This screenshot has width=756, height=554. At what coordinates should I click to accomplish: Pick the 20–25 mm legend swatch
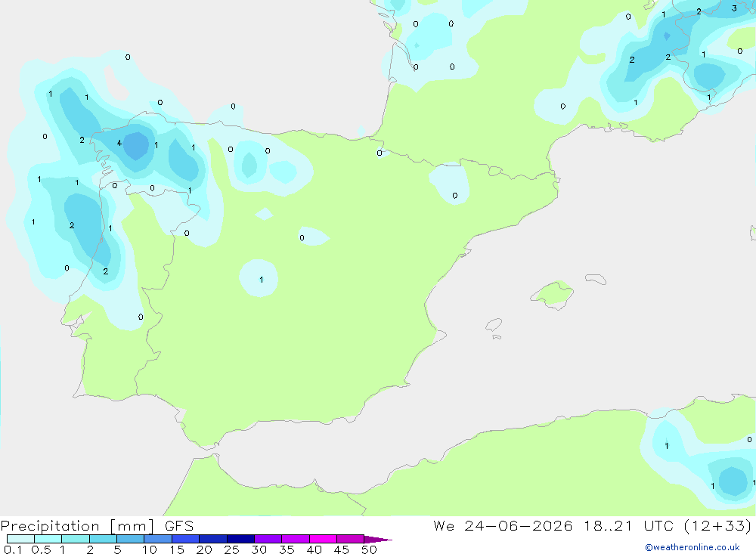pos(213,539)
